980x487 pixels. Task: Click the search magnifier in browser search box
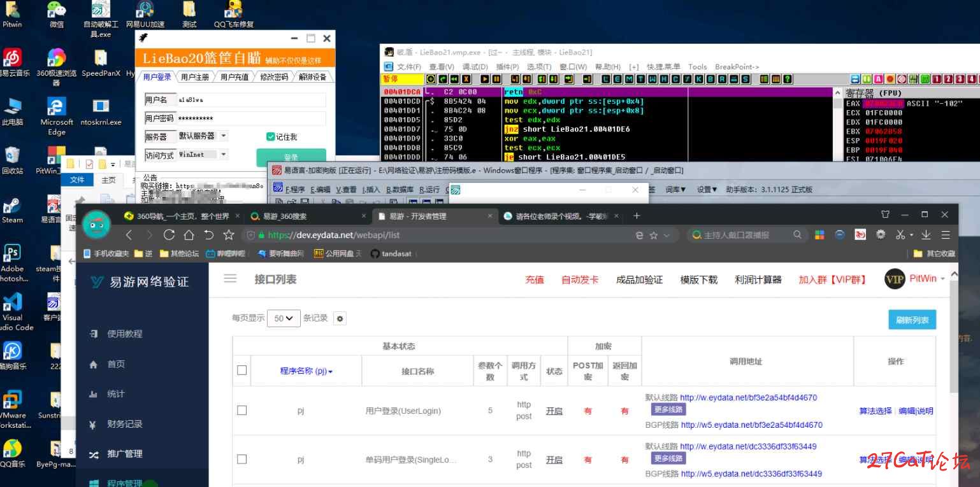pyautogui.click(x=797, y=235)
